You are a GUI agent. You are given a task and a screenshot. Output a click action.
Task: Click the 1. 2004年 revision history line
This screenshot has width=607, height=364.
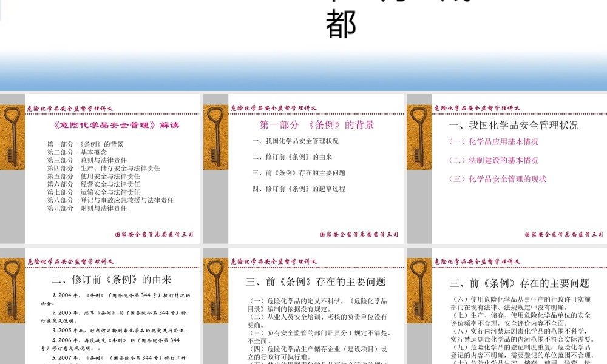point(115,299)
